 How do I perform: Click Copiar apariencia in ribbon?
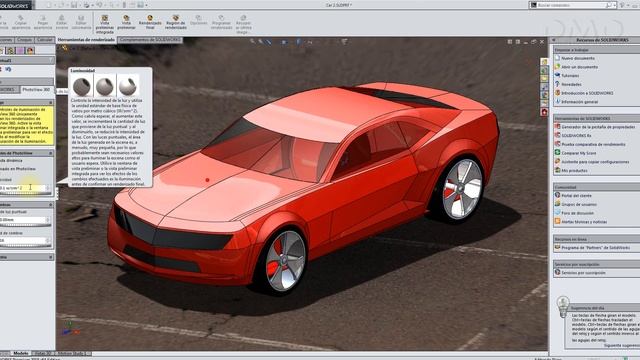point(20,22)
